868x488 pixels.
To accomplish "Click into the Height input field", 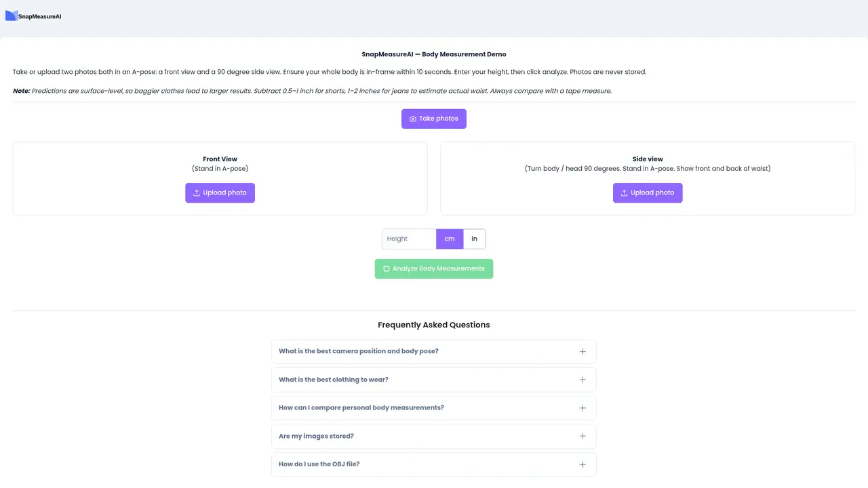I will [409, 239].
